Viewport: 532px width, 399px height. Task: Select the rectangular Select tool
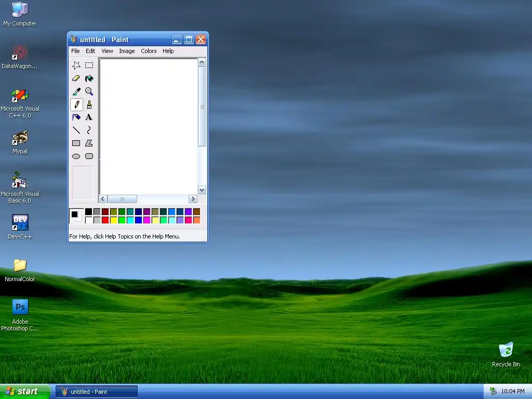click(89, 65)
